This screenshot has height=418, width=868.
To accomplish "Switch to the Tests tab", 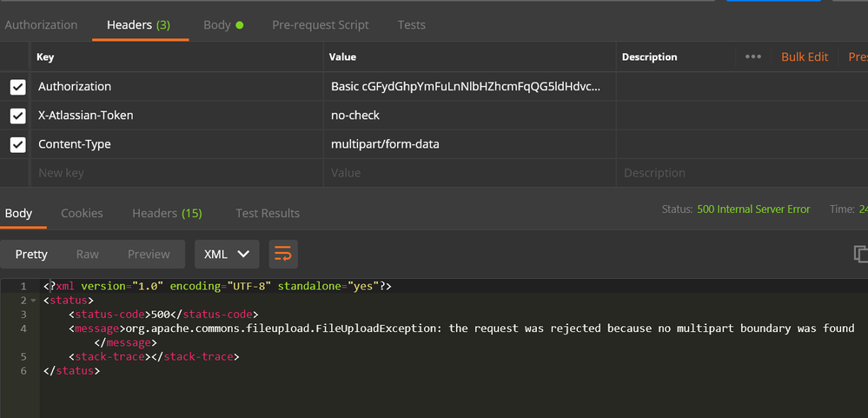I will (411, 25).
